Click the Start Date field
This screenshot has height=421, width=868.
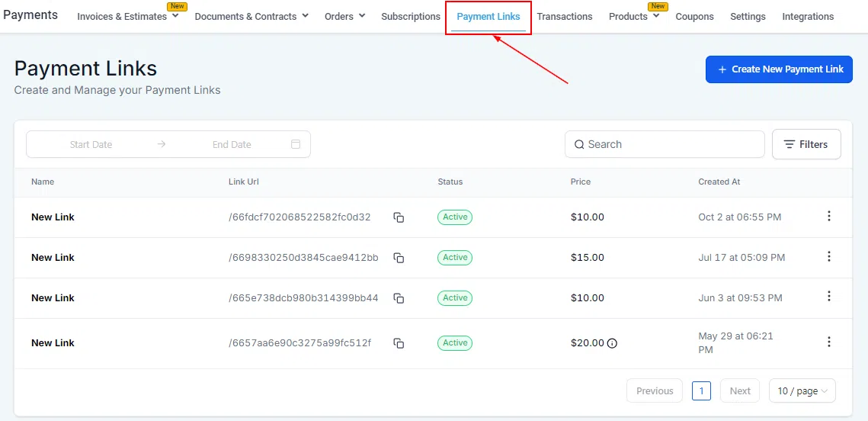coord(91,145)
